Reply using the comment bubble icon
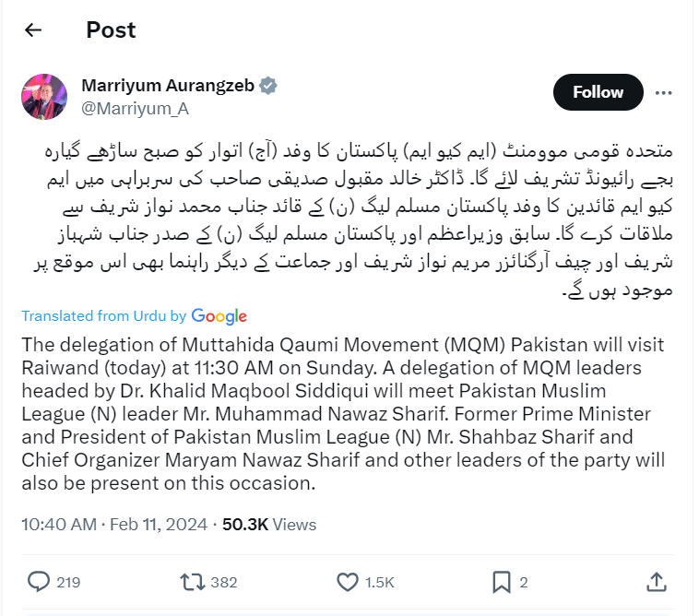Image resolution: width=699 pixels, height=616 pixels. click(x=39, y=582)
